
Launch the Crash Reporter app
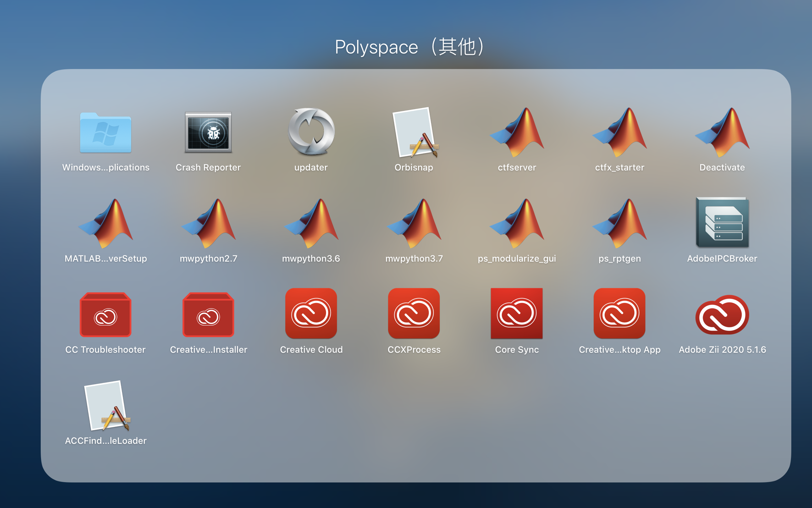click(208, 133)
